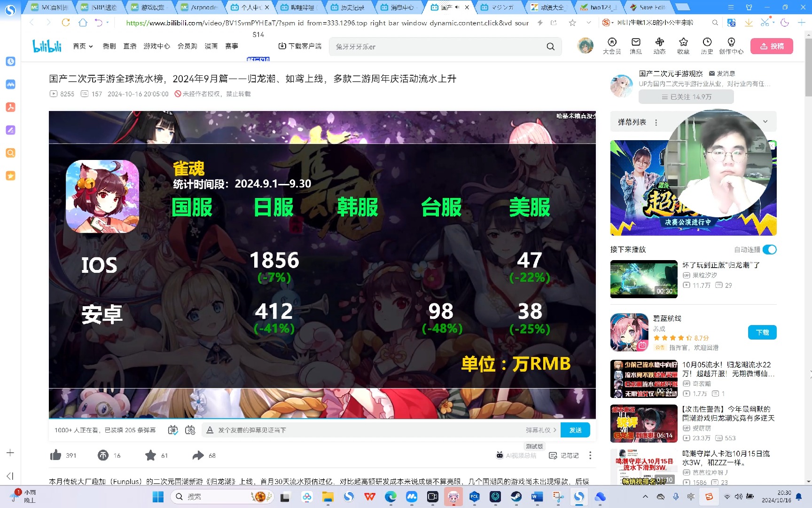Open the 游戏中心 nav item
812x508 pixels.
coord(157,46)
